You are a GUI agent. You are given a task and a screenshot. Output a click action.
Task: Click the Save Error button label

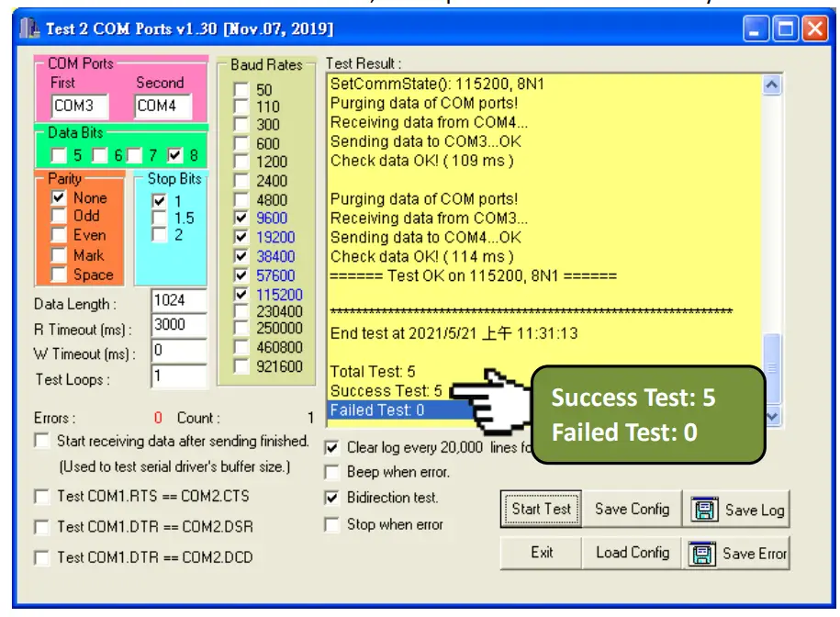click(x=755, y=554)
